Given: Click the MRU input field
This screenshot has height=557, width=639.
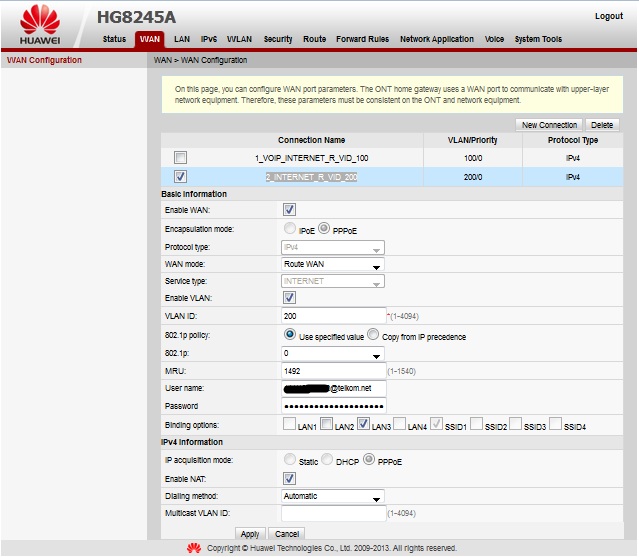Looking at the screenshot, I should (x=333, y=371).
